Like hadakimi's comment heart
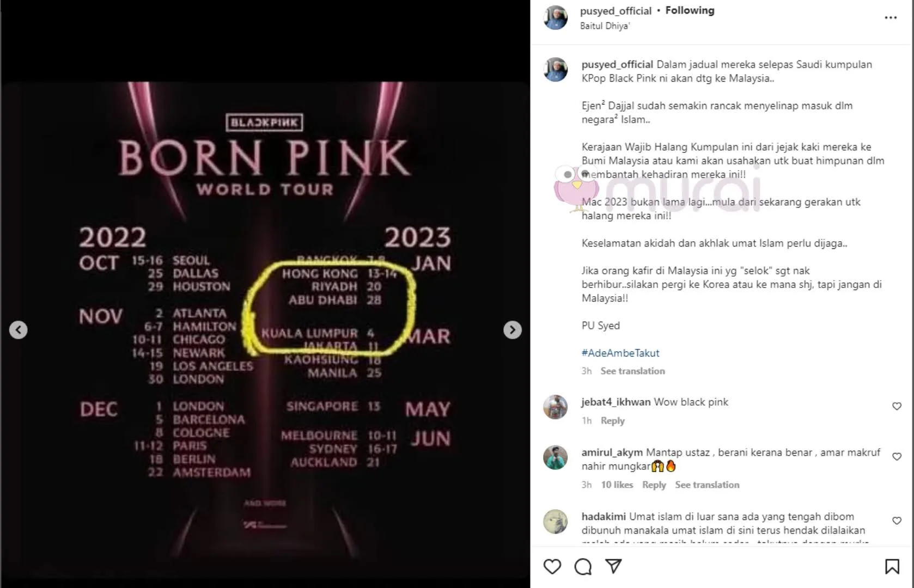Image resolution: width=914 pixels, height=588 pixels. 897,521
